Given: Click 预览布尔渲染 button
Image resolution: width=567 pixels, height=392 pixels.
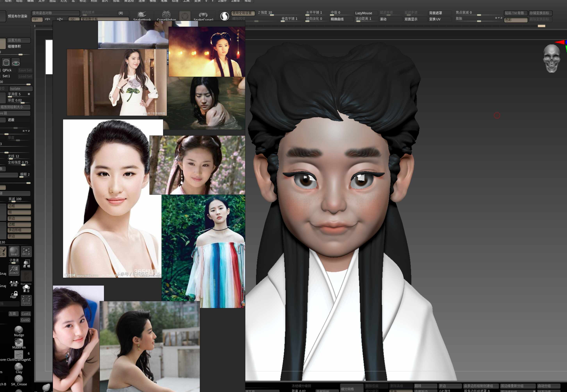Looking at the screenshot, I should coord(17,16).
